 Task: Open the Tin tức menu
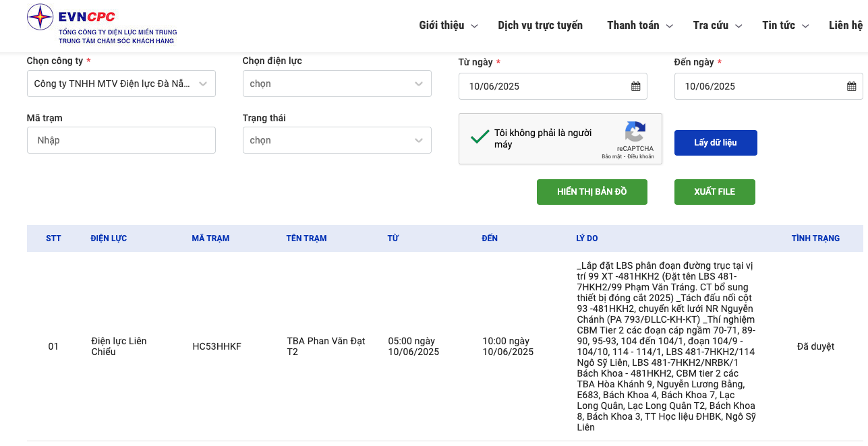click(x=784, y=26)
